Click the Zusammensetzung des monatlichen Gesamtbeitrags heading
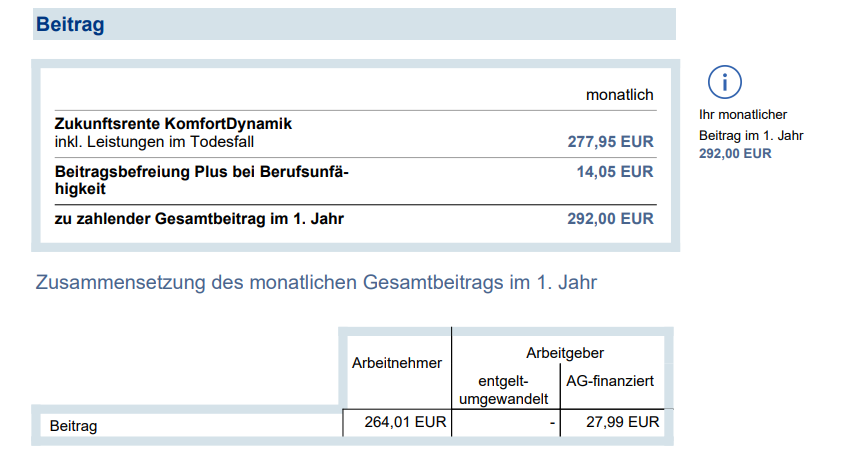Image resolution: width=863 pixels, height=470 pixels. pyautogui.click(x=316, y=283)
